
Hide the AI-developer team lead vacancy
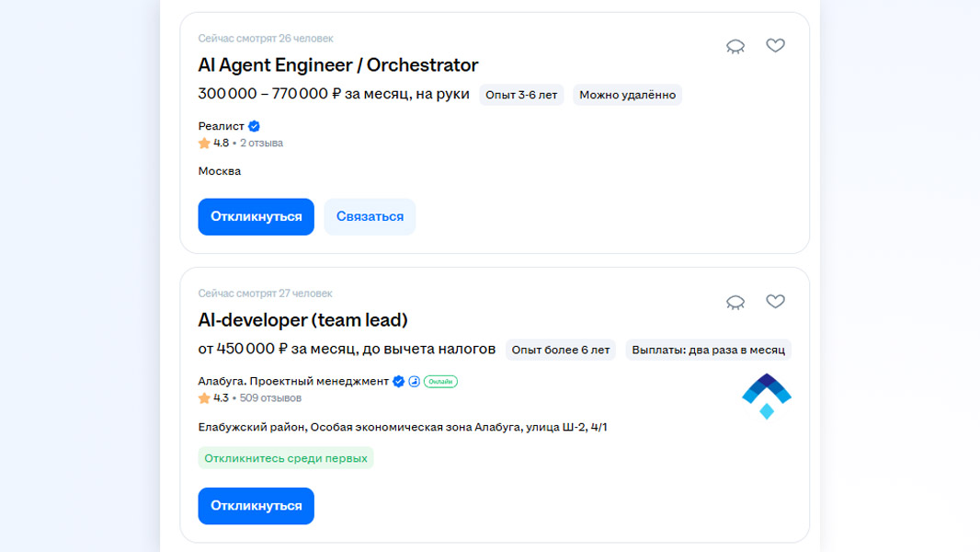click(735, 302)
